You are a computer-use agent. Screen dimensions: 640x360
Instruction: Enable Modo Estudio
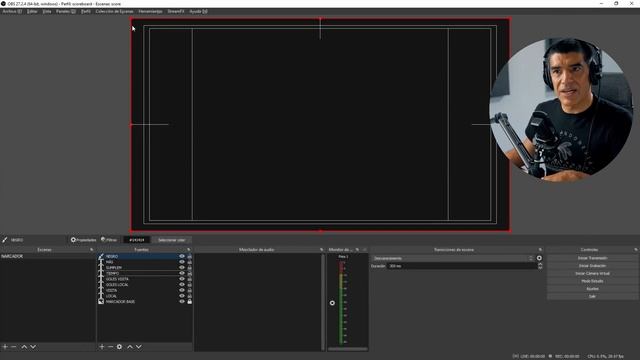(x=592, y=281)
